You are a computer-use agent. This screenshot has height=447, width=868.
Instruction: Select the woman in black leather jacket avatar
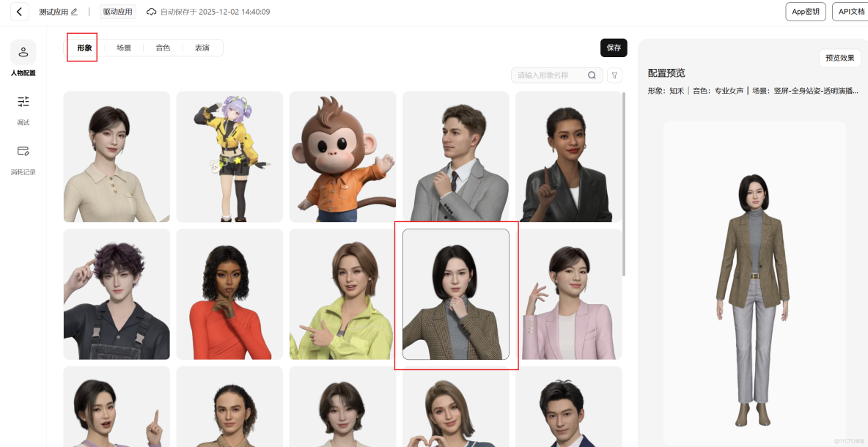point(568,157)
